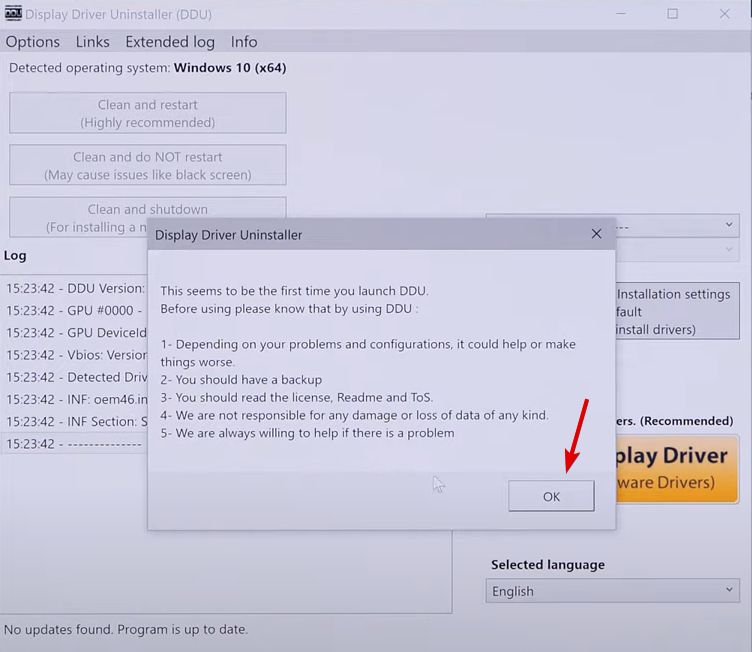Select the log row GPU #0000
Image resolution: width=752 pixels, height=652 pixels.
point(75,310)
